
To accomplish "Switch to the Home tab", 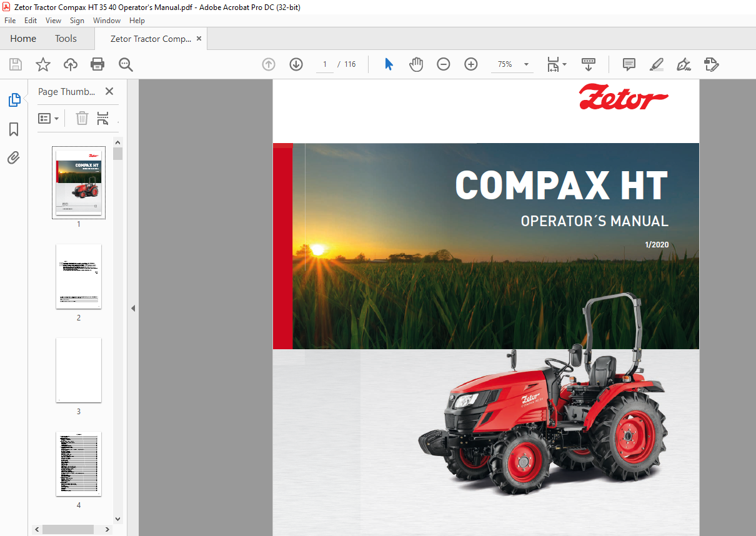I will 23,39.
